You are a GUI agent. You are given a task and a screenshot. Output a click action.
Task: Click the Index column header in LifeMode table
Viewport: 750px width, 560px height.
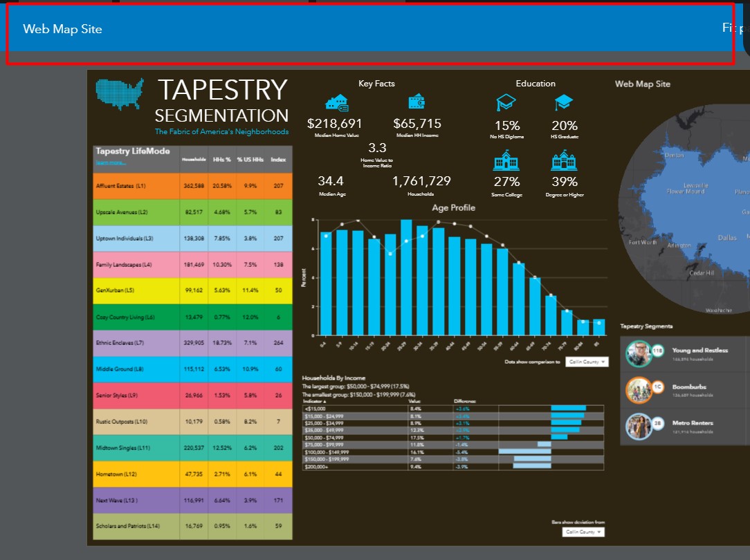point(278,160)
